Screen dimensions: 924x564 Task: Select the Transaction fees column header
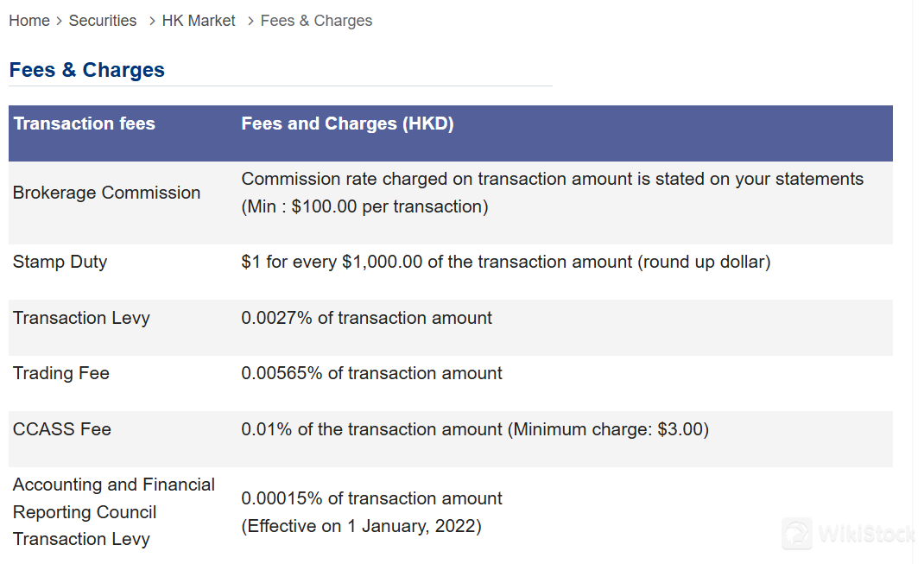tap(84, 124)
